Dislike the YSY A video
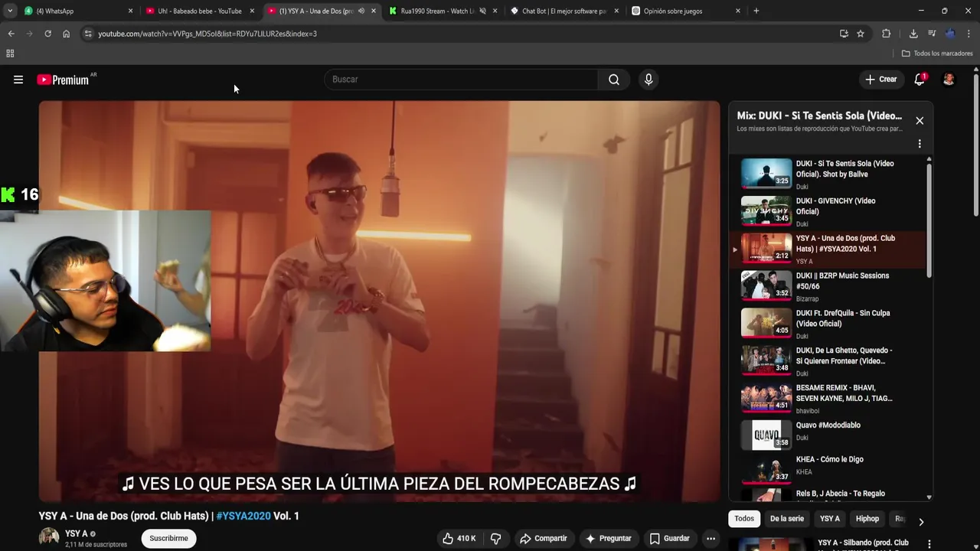980x551 pixels. (x=495, y=539)
